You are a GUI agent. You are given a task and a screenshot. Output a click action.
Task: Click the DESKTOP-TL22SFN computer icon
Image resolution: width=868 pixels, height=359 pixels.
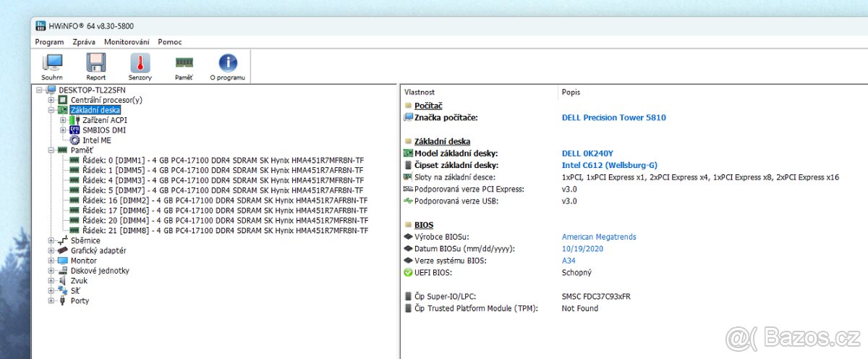[x=51, y=90]
